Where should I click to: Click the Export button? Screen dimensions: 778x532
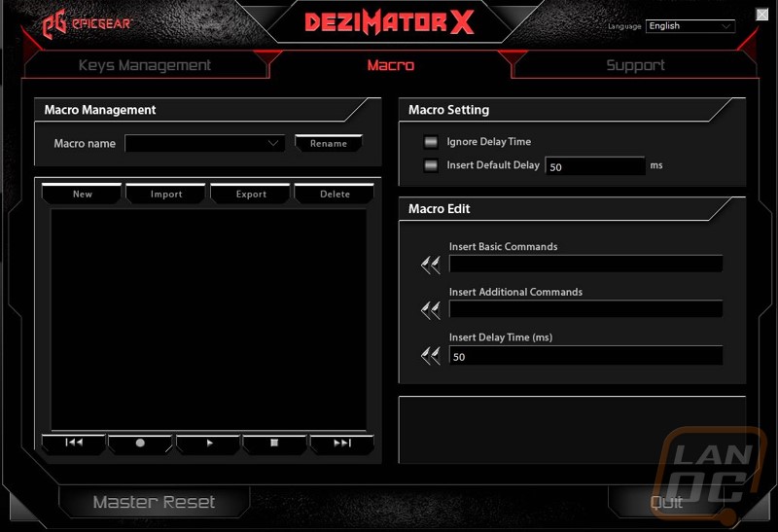251,194
